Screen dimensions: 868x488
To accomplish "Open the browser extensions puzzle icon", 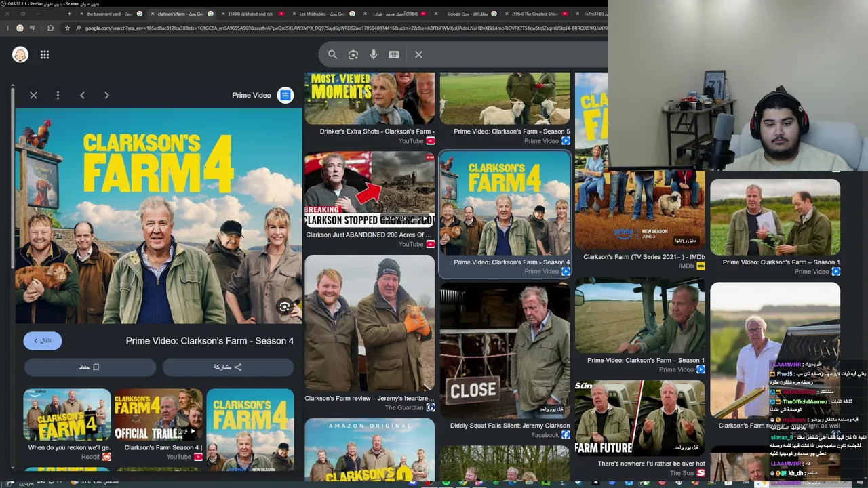I will pyautogui.click(x=50, y=28).
